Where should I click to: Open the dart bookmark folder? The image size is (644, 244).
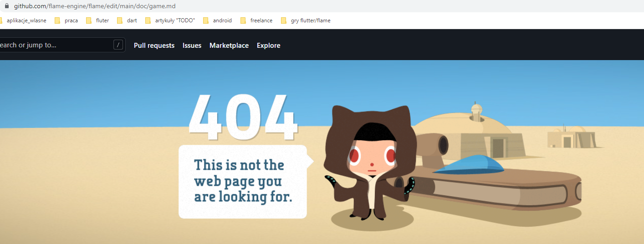(127, 20)
